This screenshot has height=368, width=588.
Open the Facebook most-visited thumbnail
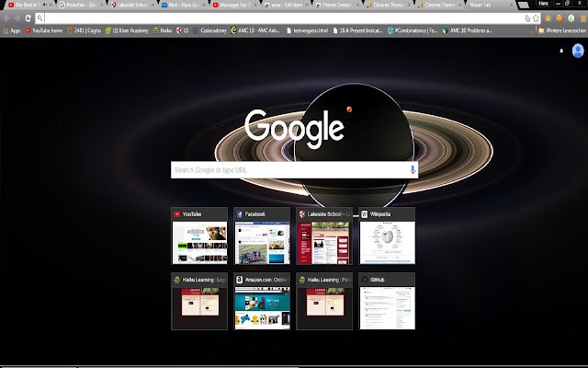262,236
